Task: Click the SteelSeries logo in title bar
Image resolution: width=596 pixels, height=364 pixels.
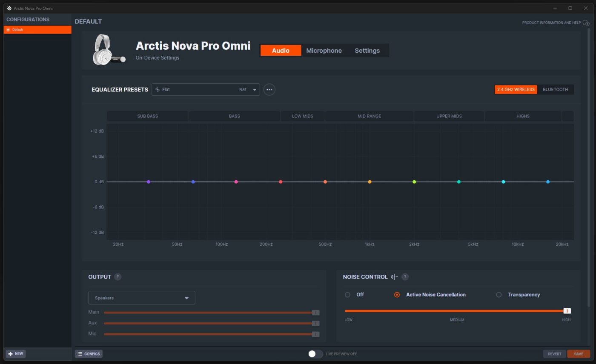Action: pyautogui.click(x=9, y=8)
